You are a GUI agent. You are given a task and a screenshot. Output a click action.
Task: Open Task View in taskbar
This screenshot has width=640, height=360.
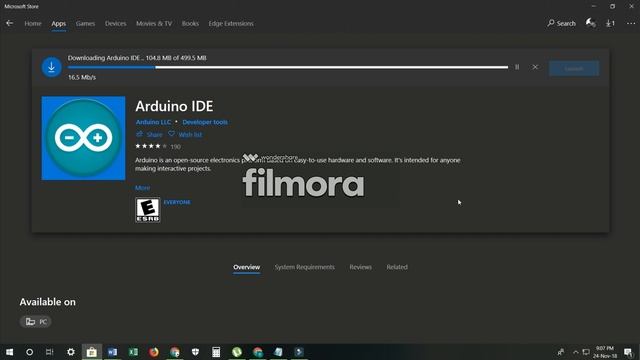click(x=49, y=352)
